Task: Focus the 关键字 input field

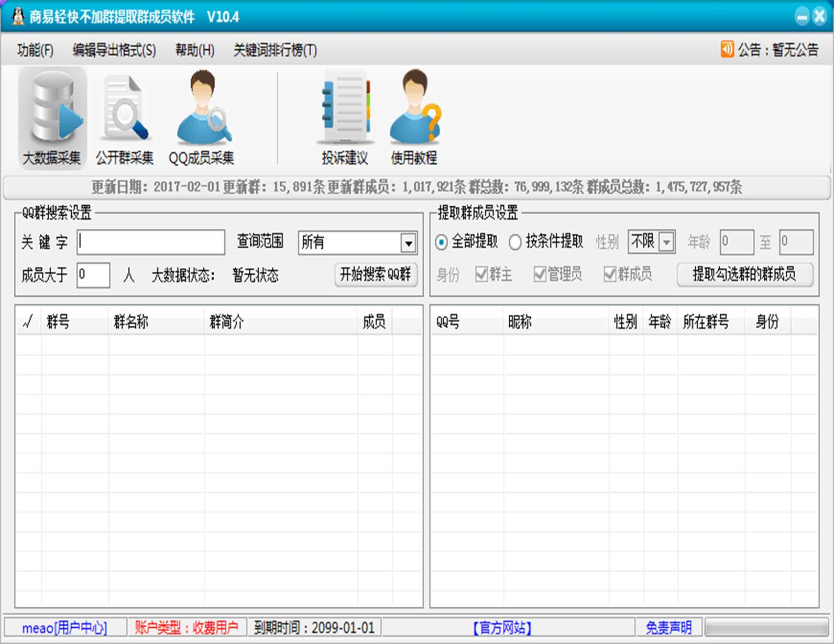Action: point(151,242)
